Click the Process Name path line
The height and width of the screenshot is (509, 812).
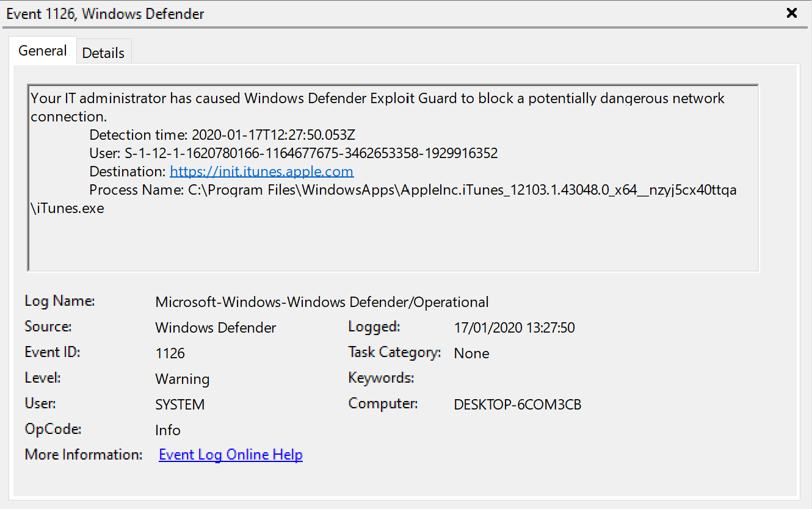coord(413,190)
